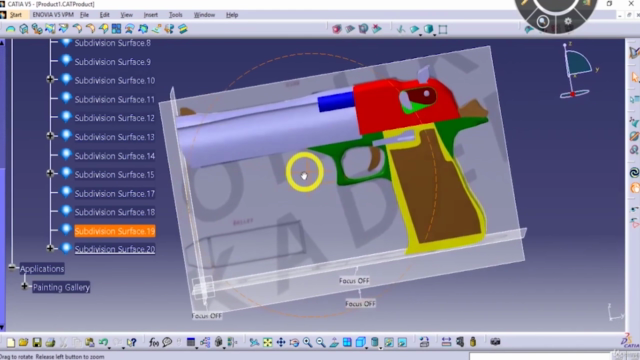
Task: Select Subdivision Surface.12 tree item
Action: coord(115,118)
